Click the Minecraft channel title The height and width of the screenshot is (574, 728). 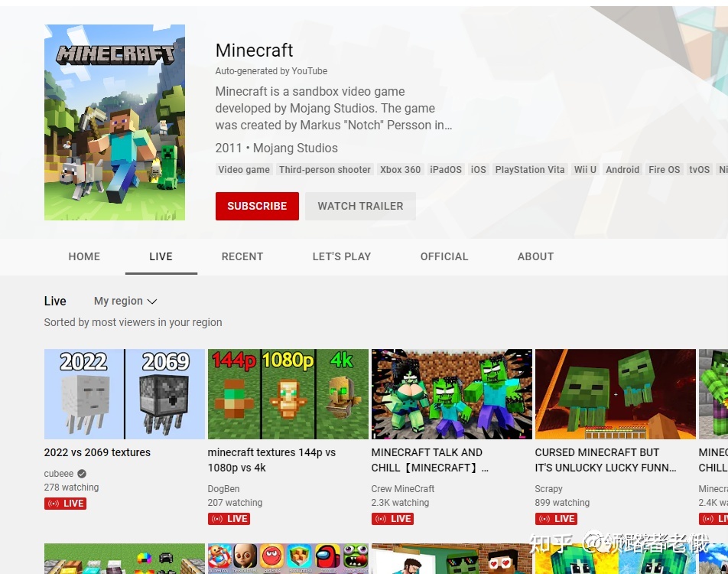255,51
